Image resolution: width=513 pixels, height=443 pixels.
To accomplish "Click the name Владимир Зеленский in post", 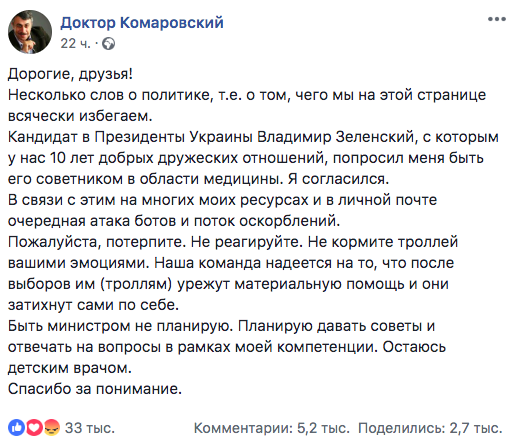I will 336,137.
